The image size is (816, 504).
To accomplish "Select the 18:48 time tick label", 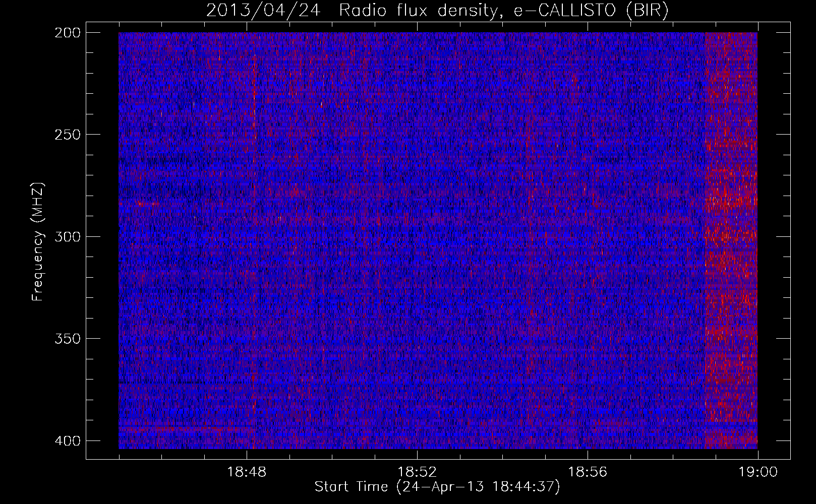I will pyautogui.click(x=247, y=472).
